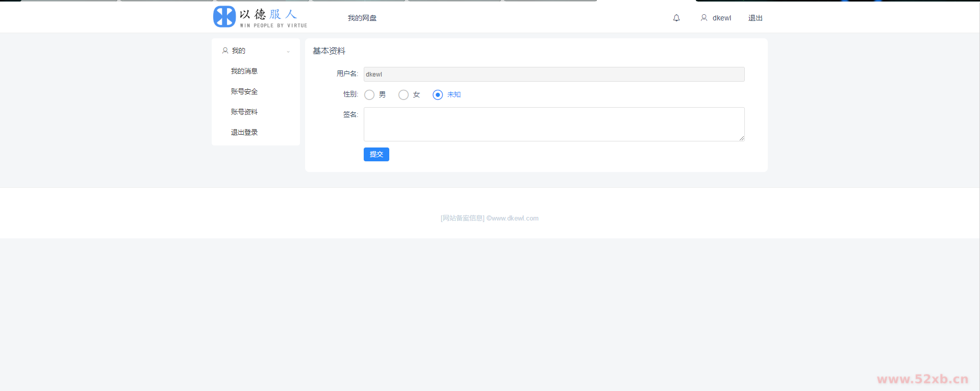Open 我的消息 in the sidebar
This screenshot has height=391, width=980.
(244, 71)
